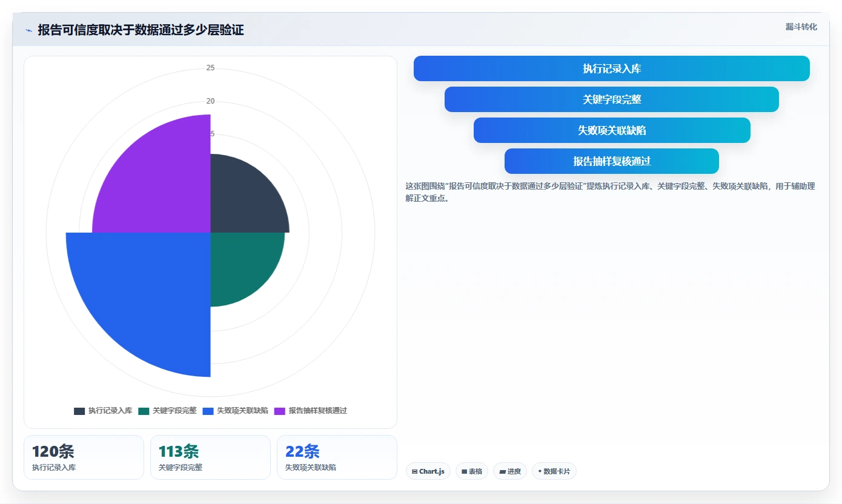Viewport: 842px width, 504px height.
Task: Click the 表格 tag chip
Action: tap(472, 471)
